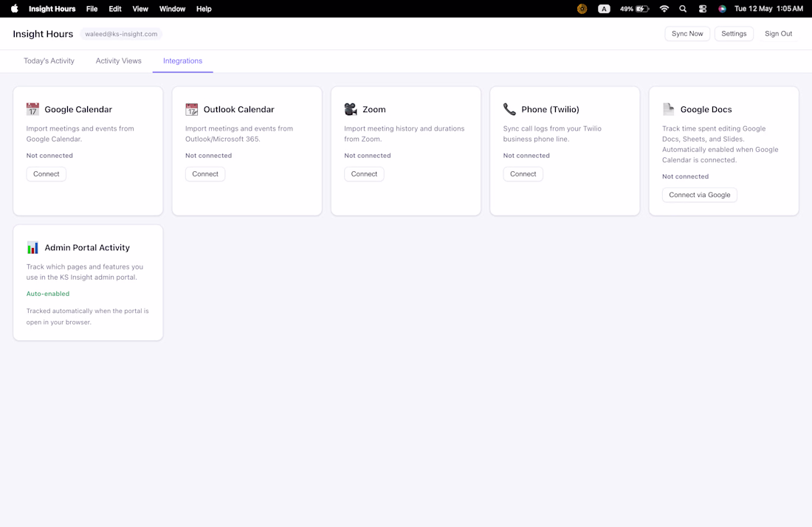Viewport: 812px width, 527px height.
Task: Open the Apple menu
Action: tap(15, 8)
